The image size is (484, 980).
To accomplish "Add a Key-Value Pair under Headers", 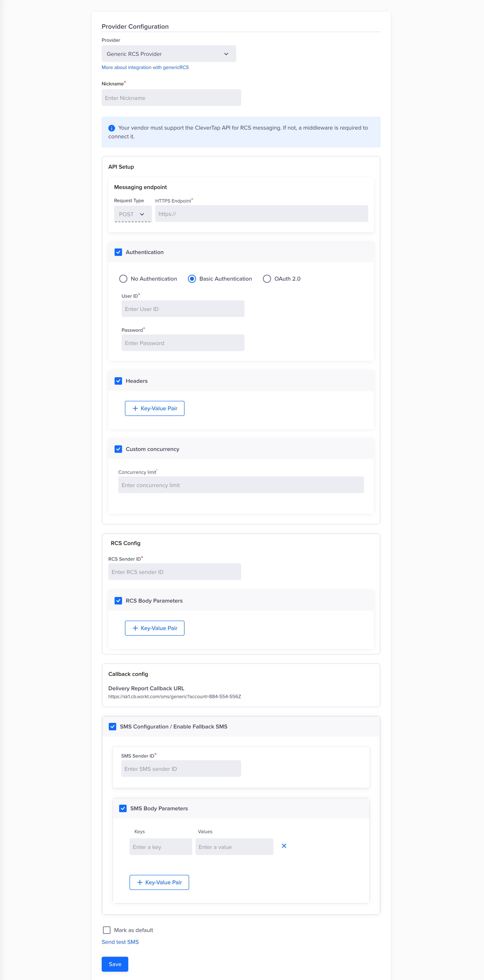I will [154, 408].
